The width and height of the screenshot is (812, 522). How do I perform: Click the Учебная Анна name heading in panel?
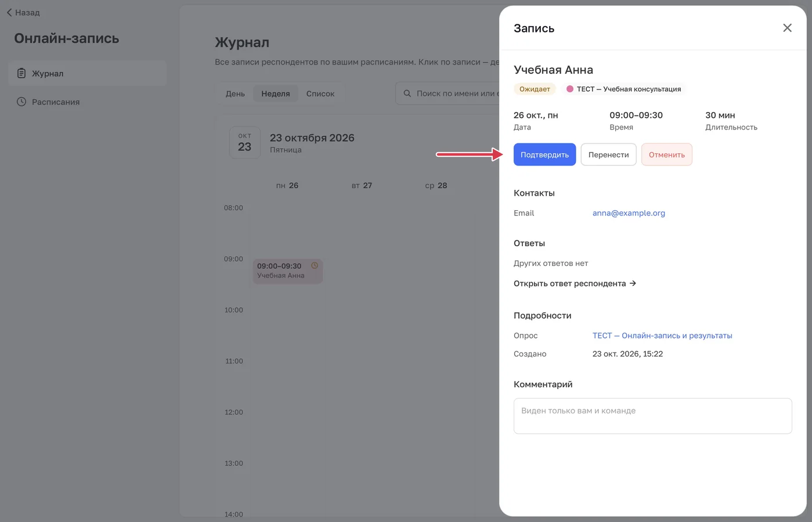point(553,70)
